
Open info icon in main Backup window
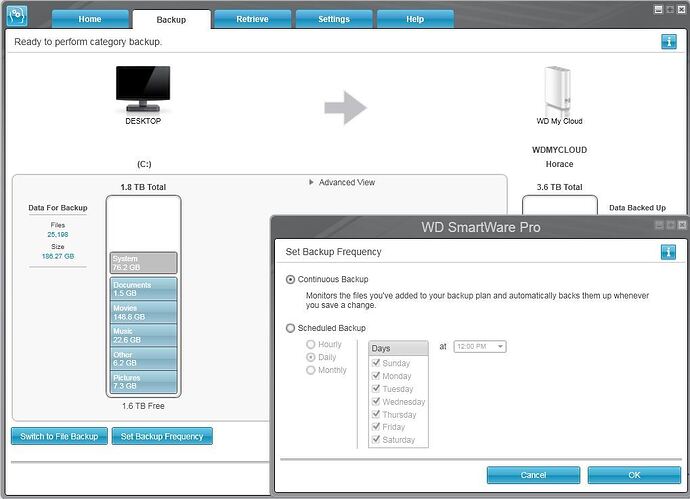click(x=669, y=42)
